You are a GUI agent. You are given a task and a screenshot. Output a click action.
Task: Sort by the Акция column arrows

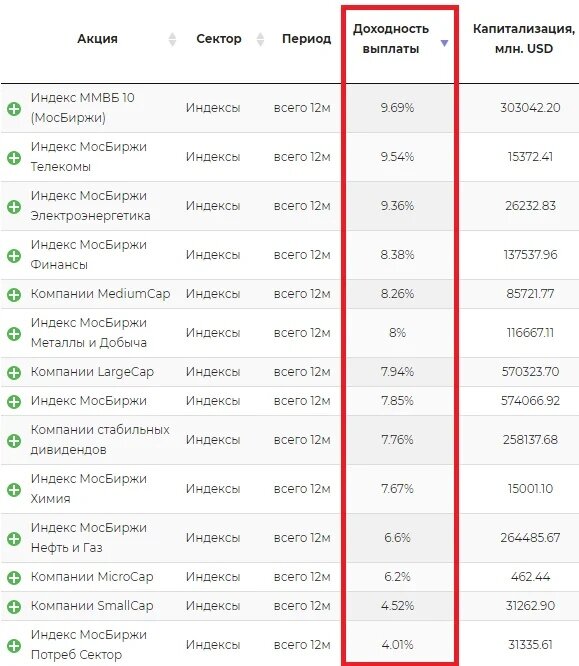172,39
